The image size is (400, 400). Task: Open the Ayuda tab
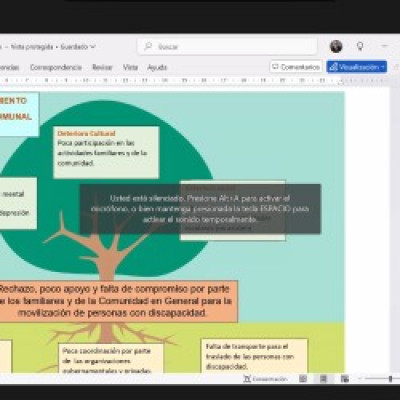click(157, 67)
